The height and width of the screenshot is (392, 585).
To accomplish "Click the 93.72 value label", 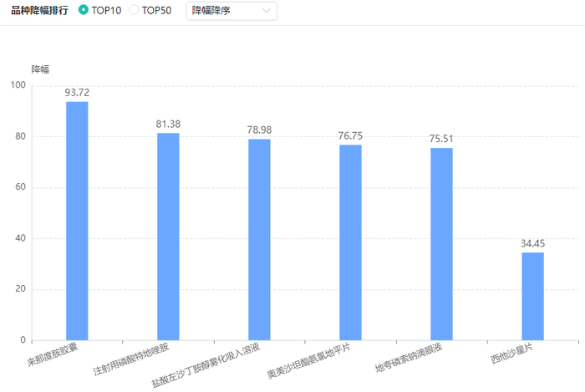I will [x=77, y=93].
